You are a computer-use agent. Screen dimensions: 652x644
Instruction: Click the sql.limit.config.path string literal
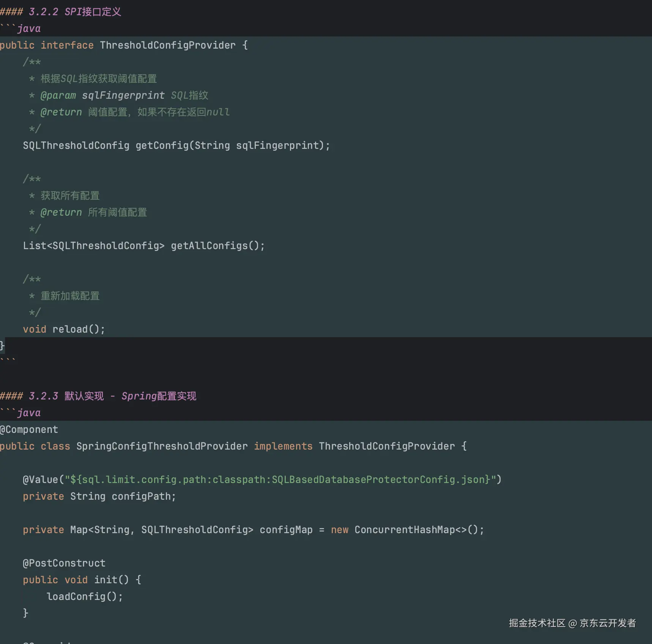coord(280,480)
